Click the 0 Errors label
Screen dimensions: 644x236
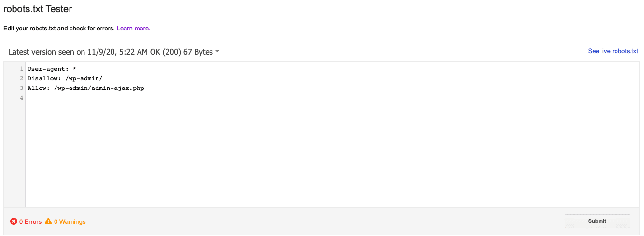pos(30,222)
